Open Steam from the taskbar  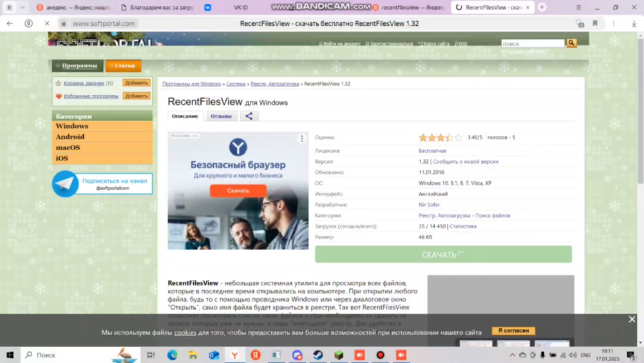pos(318,355)
